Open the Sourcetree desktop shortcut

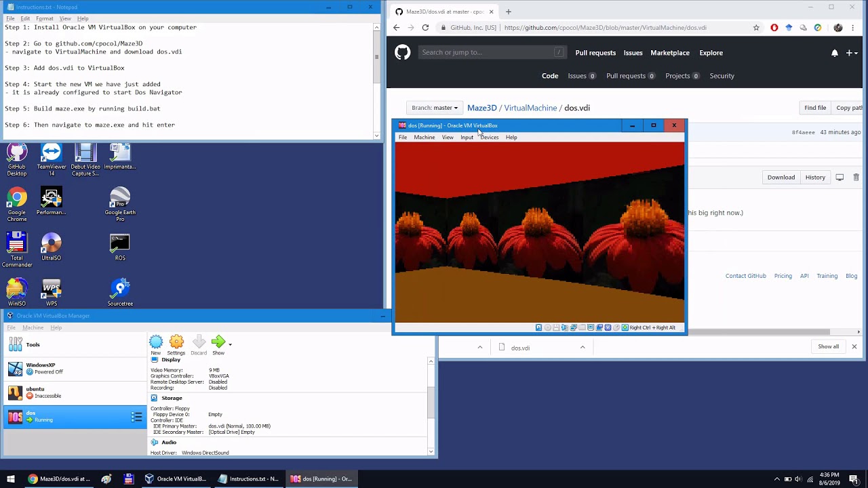[x=120, y=292]
